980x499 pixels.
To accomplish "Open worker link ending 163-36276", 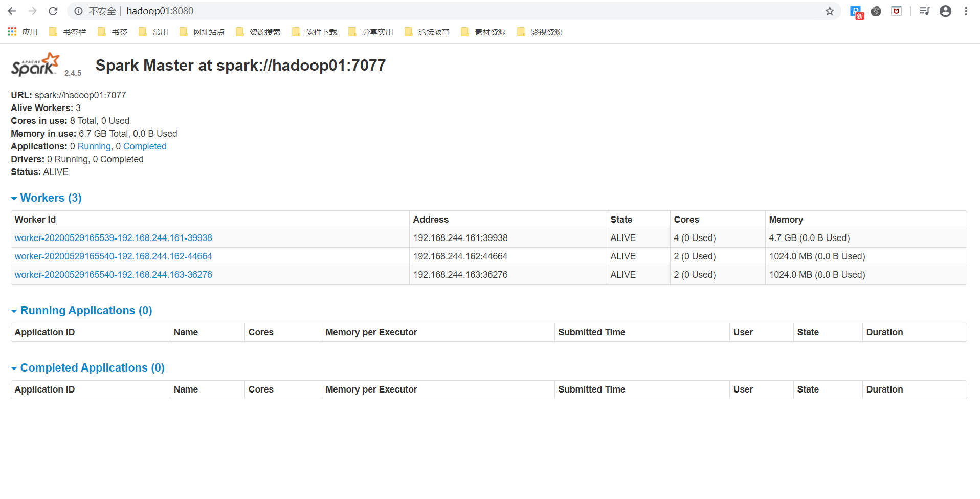I will click(x=114, y=275).
